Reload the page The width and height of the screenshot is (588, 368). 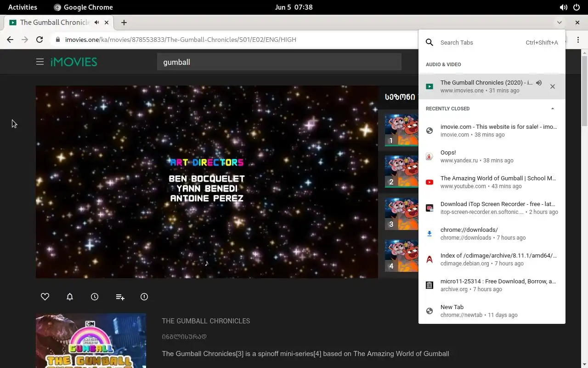pyautogui.click(x=40, y=40)
